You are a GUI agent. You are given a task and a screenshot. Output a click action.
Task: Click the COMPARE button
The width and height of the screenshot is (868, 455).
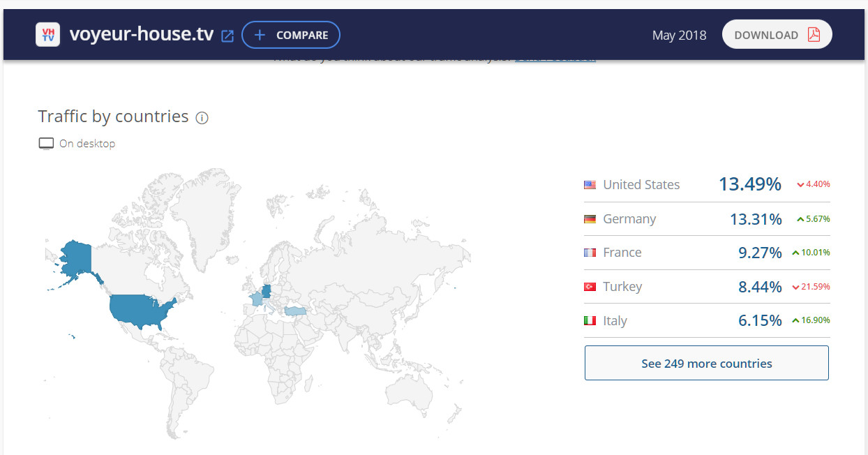pyautogui.click(x=291, y=35)
